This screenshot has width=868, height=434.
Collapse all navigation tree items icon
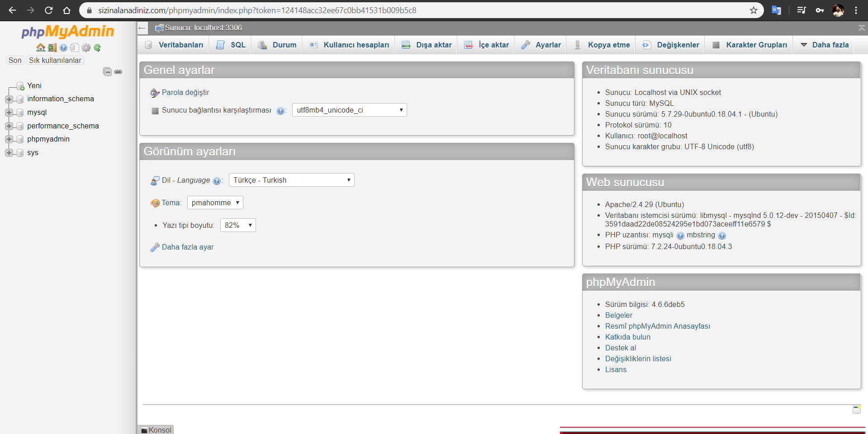pyautogui.click(x=107, y=71)
